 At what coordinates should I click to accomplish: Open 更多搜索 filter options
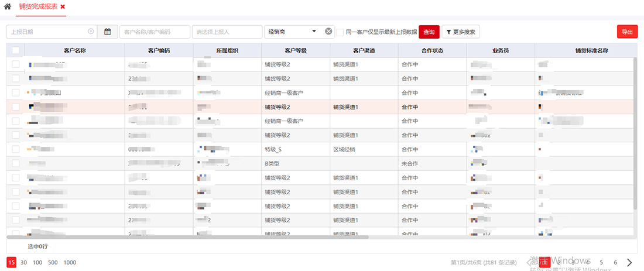click(461, 32)
